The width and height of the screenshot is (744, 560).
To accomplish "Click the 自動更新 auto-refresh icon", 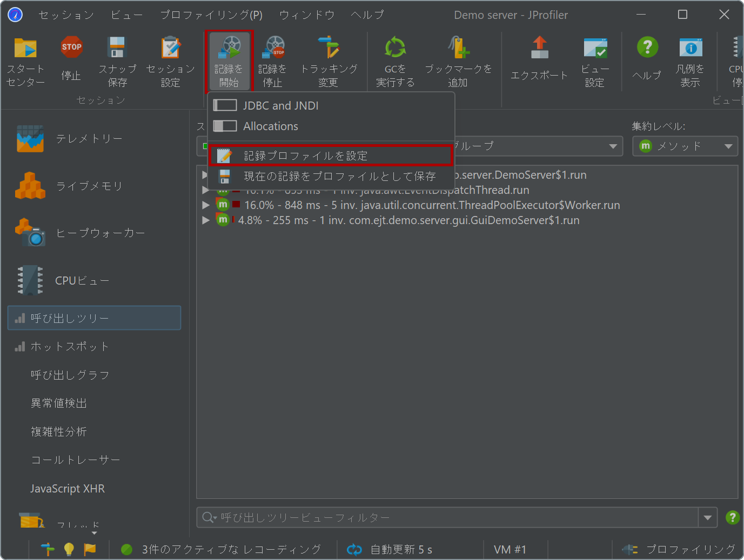I will pos(354,549).
